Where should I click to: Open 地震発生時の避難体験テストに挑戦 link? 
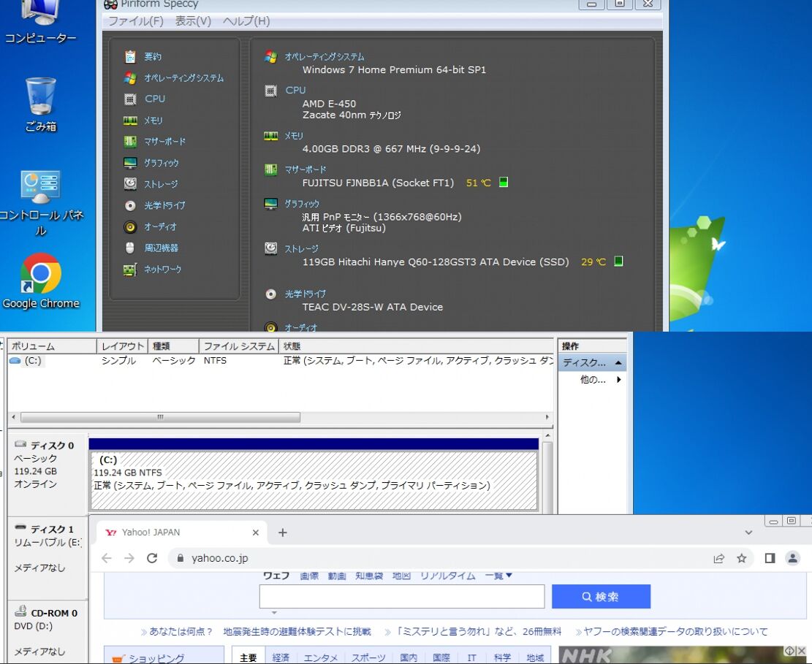[297, 631]
